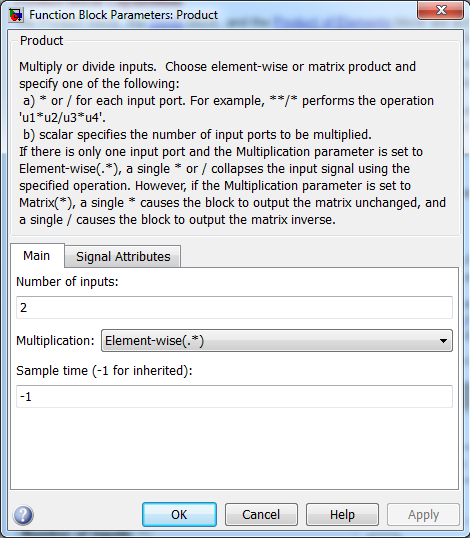The width and height of the screenshot is (470, 538).
Task: Click the Simulink icon in title bar
Action: 16,15
